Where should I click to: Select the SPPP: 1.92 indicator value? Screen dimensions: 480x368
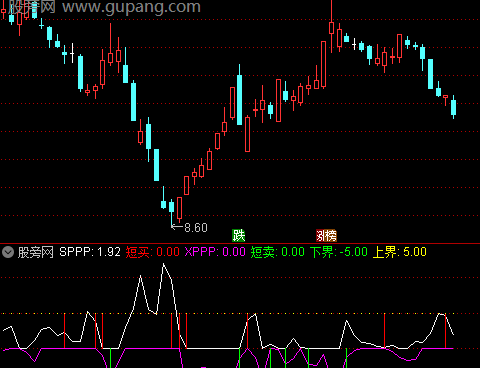click(x=90, y=252)
